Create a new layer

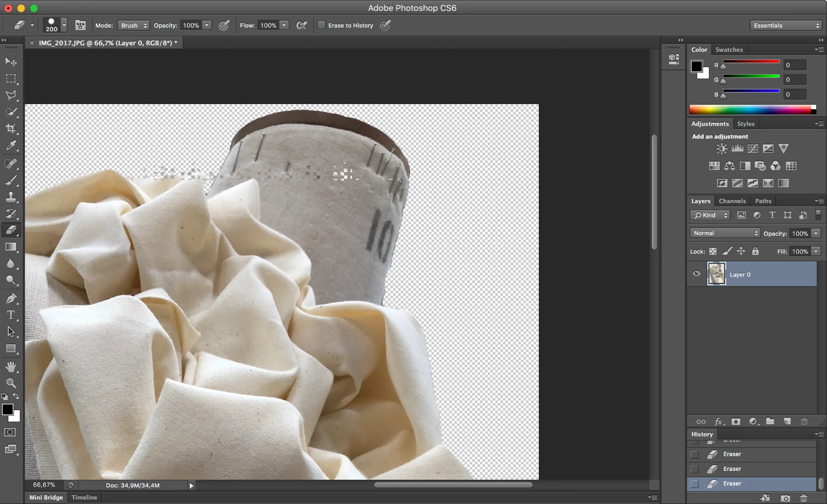[x=787, y=421]
